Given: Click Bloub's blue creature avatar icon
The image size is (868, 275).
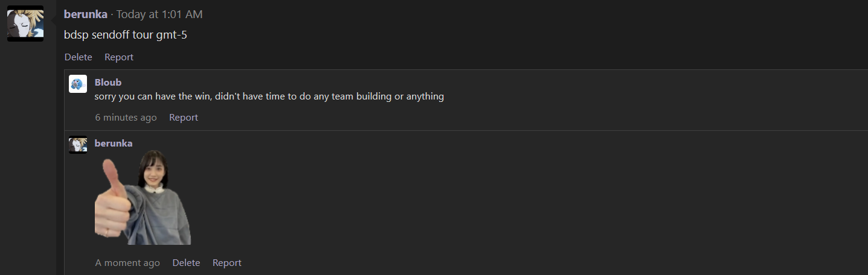Looking at the screenshot, I should click(x=78, y=84).
